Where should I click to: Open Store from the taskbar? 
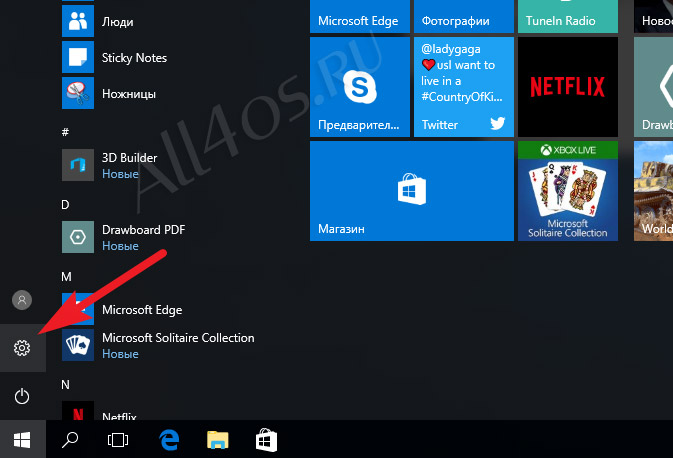[x=266, y=440]
